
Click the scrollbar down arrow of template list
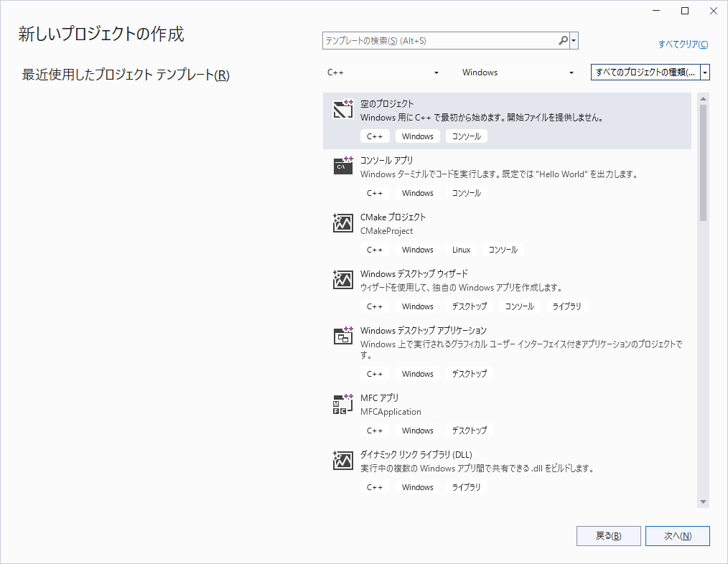click(703, 502)
